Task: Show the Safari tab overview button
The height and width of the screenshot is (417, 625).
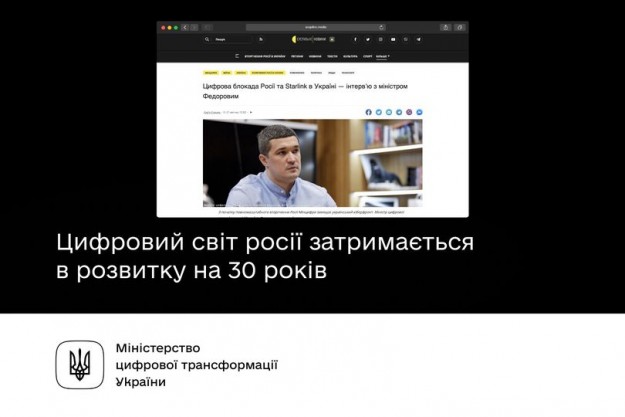Action: [x=459, y=27]
